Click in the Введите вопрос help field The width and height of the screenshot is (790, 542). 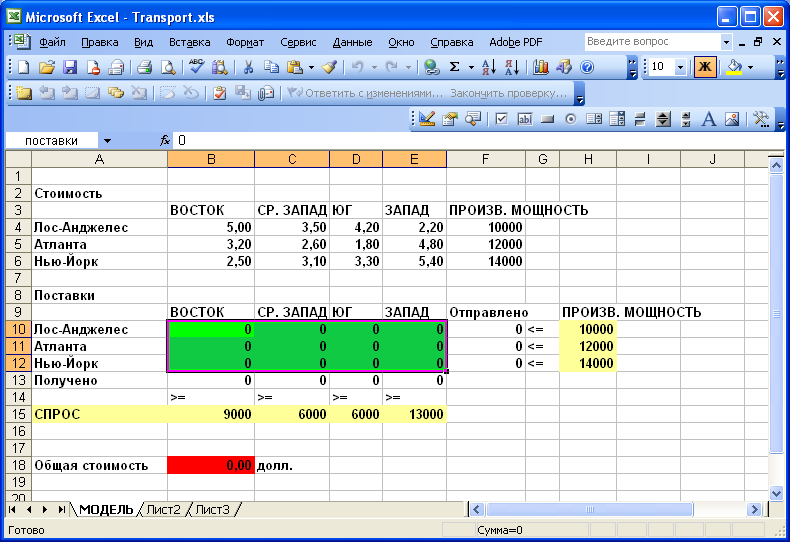652,42
